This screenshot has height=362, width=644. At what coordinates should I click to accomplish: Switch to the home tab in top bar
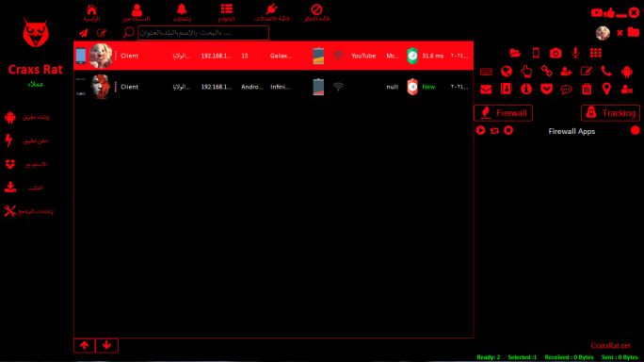[x=91, y=13]
